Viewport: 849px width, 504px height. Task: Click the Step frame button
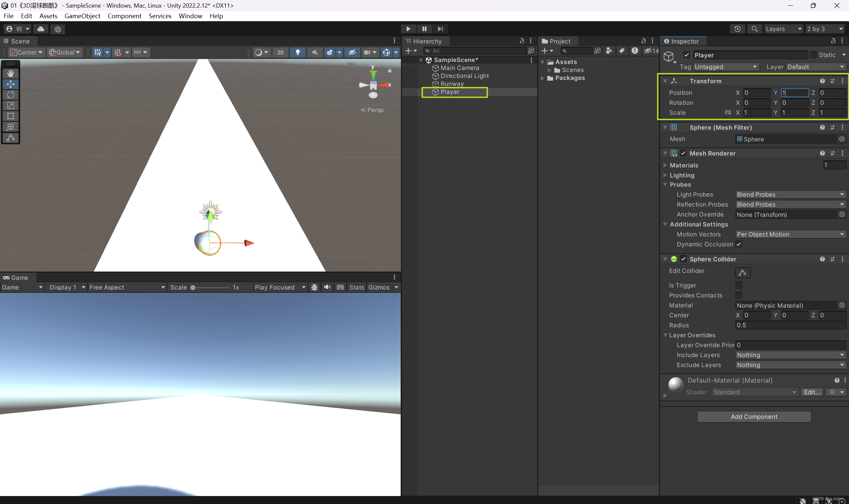(x=440, y=29)
